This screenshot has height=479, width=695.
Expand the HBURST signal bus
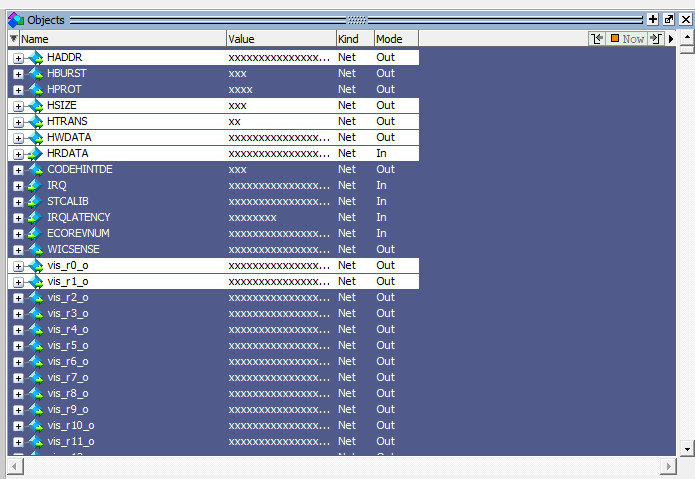(18, 74)
